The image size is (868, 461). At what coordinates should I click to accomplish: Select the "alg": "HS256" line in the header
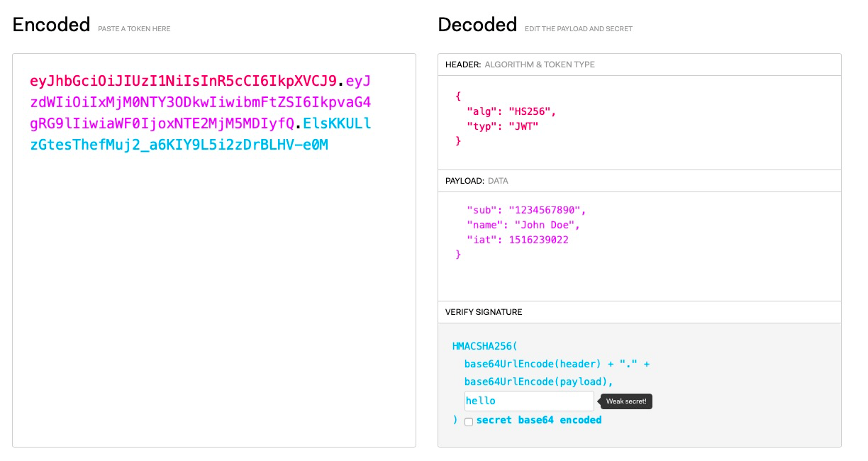coord(511,111)
